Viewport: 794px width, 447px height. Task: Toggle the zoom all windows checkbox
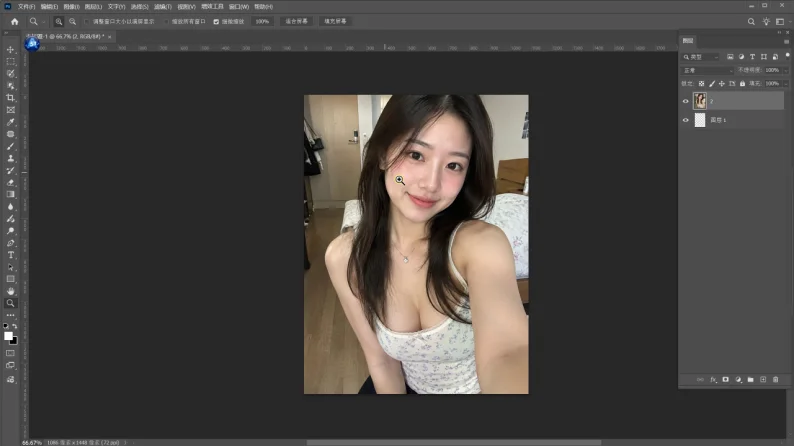click(166, 22)
